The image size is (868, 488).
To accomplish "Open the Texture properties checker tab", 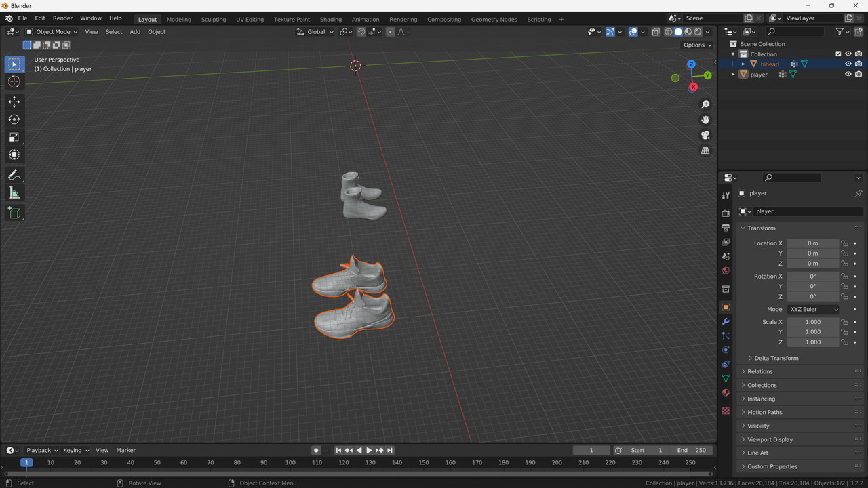I will pyautogui.click(x=726, y=411).
